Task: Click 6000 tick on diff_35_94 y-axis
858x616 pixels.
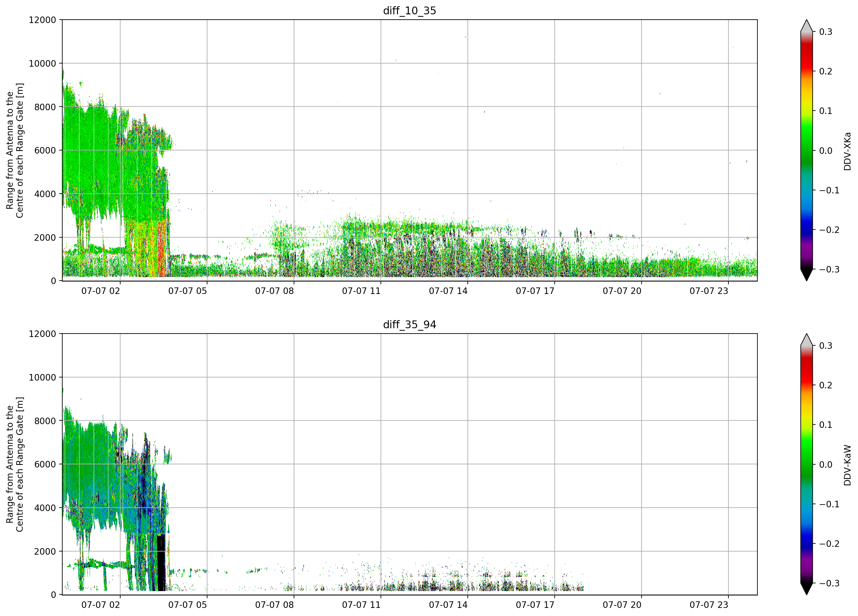Action: point(45,464)
